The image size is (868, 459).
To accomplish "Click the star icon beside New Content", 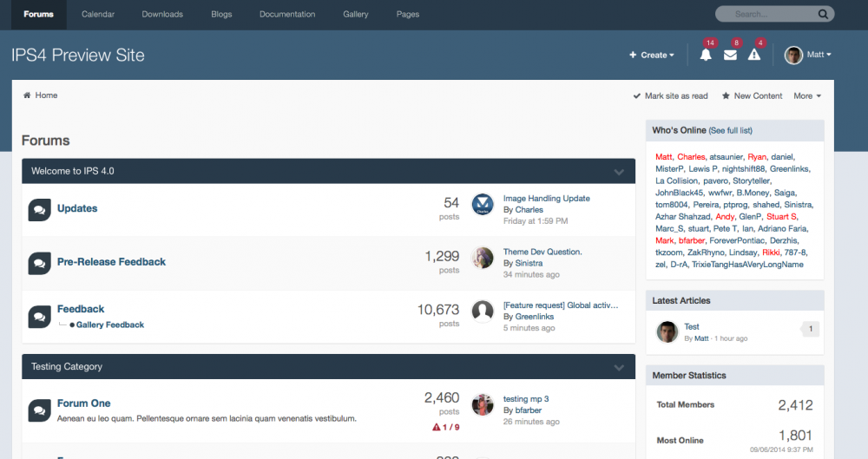I will click(x=726, y=95).
